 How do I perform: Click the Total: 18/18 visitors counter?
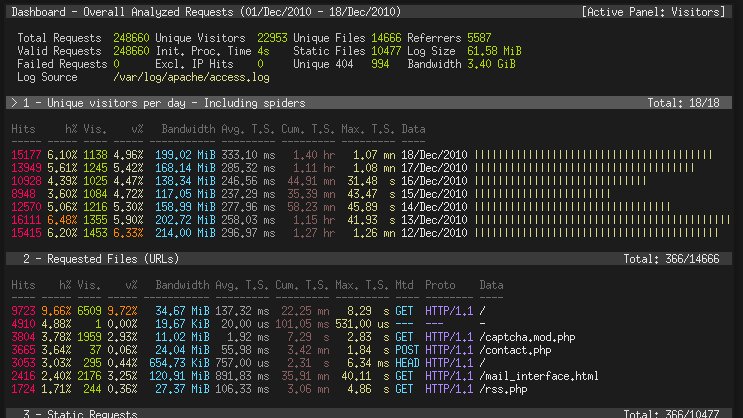pos(683,103)
